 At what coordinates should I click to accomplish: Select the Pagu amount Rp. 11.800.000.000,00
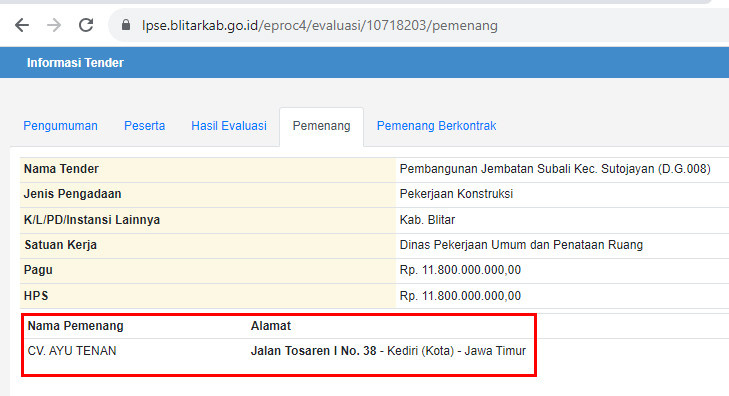pos(460,270)
